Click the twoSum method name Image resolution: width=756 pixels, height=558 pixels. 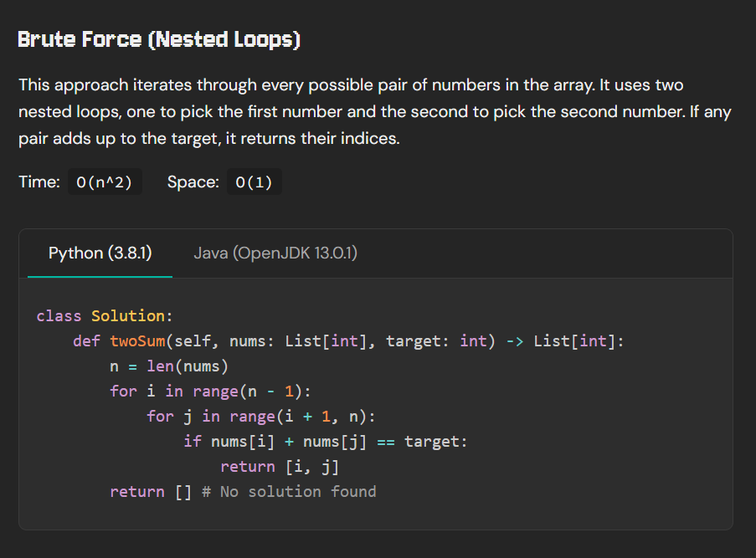point(137,341)
